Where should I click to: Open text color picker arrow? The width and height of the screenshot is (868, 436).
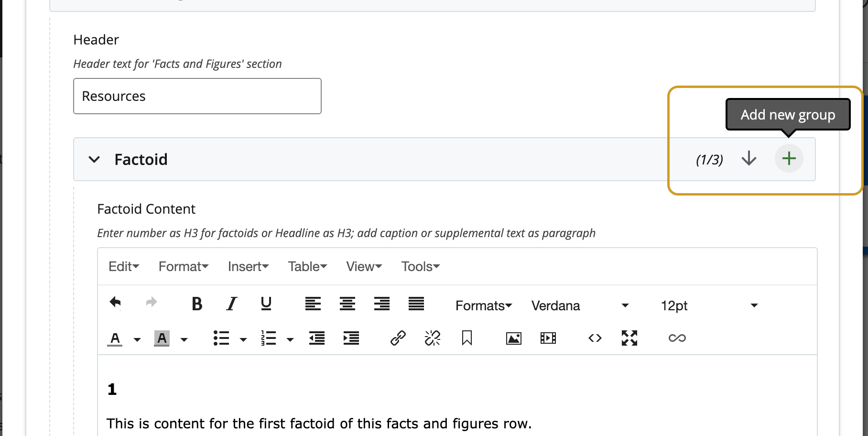pos(137,339)
